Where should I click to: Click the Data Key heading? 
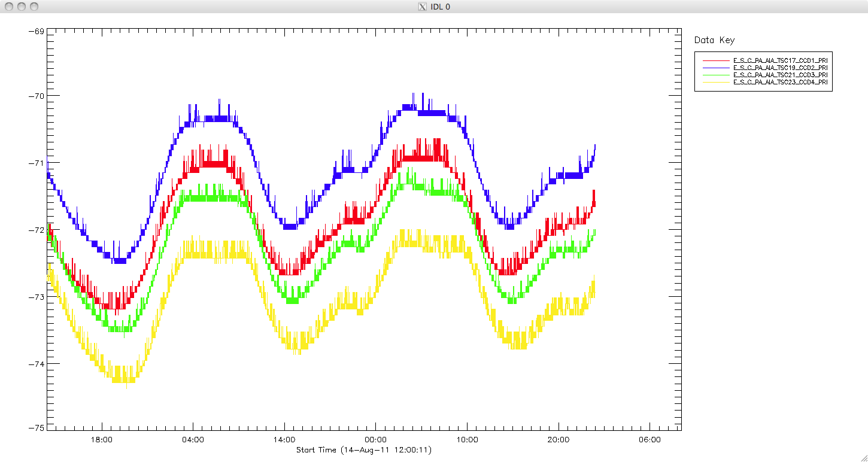pos(714,40)
